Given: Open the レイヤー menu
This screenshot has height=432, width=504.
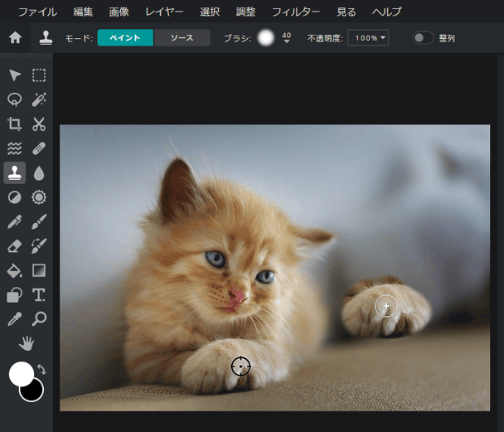Looking at the screenshot, I should pyautogui.click(x=164, y=12).
